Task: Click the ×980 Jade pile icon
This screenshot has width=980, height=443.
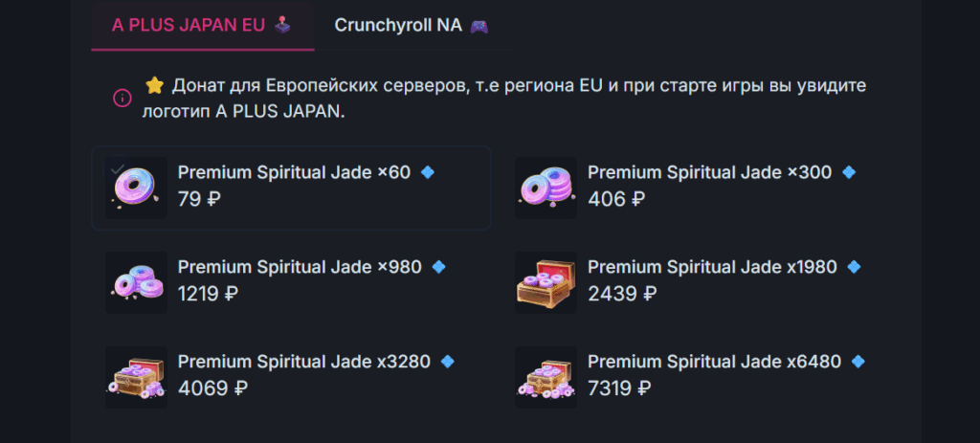Action: tap(136, 282)
